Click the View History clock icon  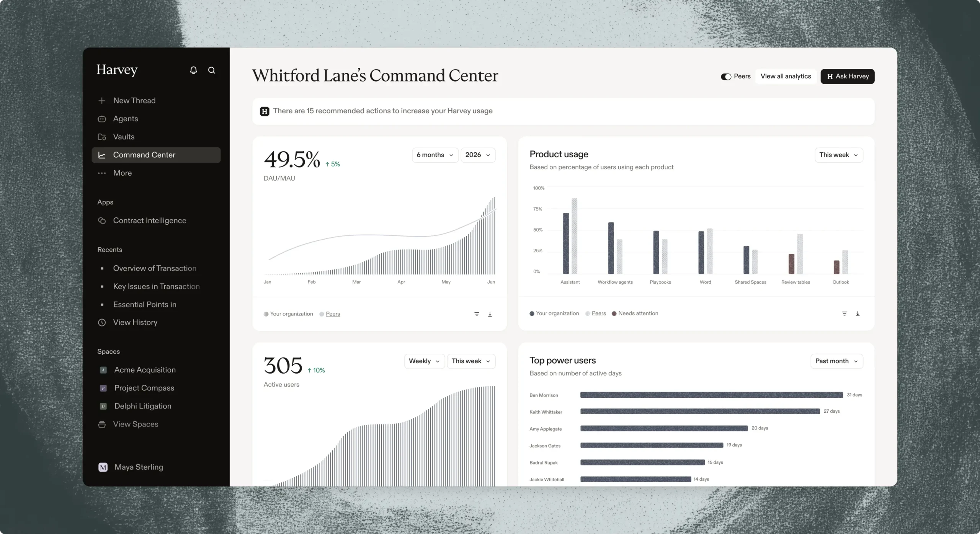(102, 322)
